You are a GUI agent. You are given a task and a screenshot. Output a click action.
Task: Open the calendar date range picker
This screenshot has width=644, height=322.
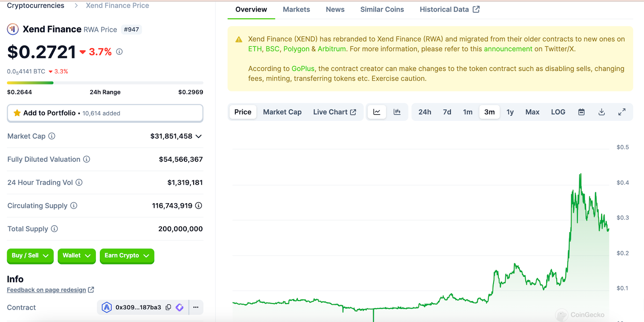point(581,112)
